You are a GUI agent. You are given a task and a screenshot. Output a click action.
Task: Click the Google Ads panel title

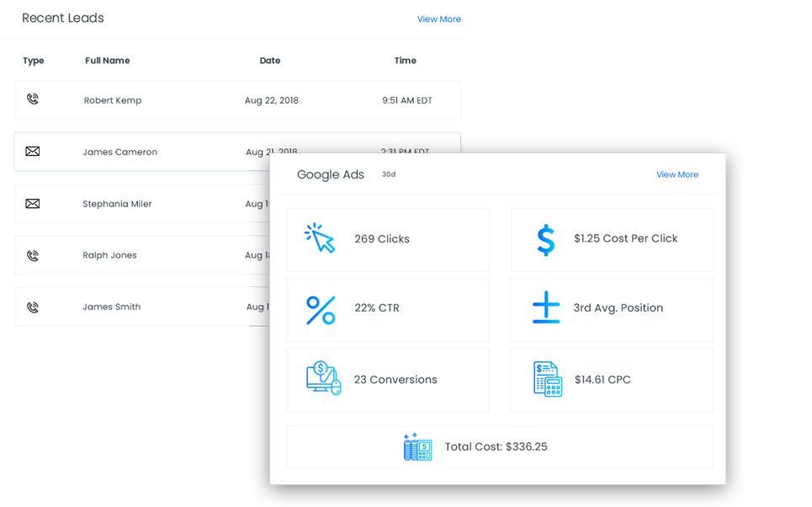tap(331, 175)
